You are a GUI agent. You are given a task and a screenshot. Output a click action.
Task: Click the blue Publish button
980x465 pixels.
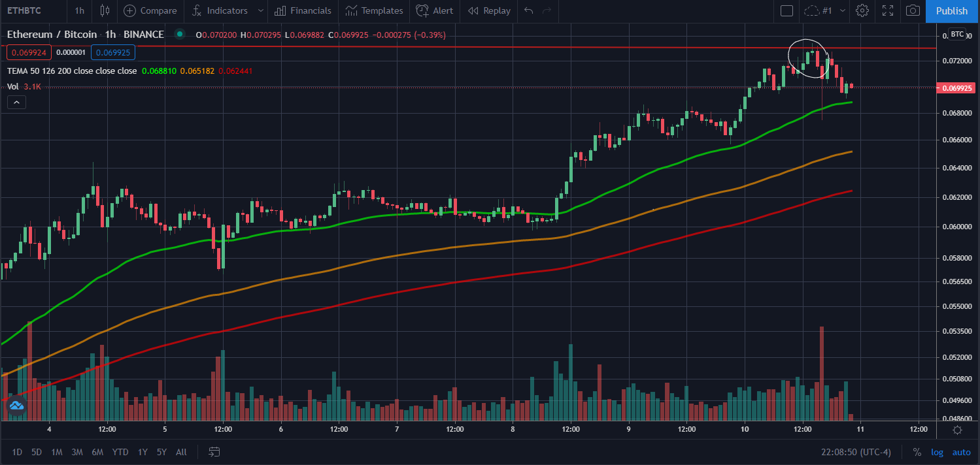click(x=952, y=10)
